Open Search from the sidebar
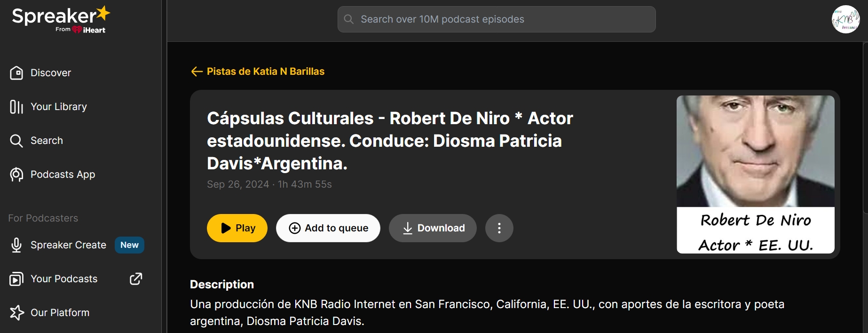868x333 pixels. pyautogui.click(x=47, y=141)
